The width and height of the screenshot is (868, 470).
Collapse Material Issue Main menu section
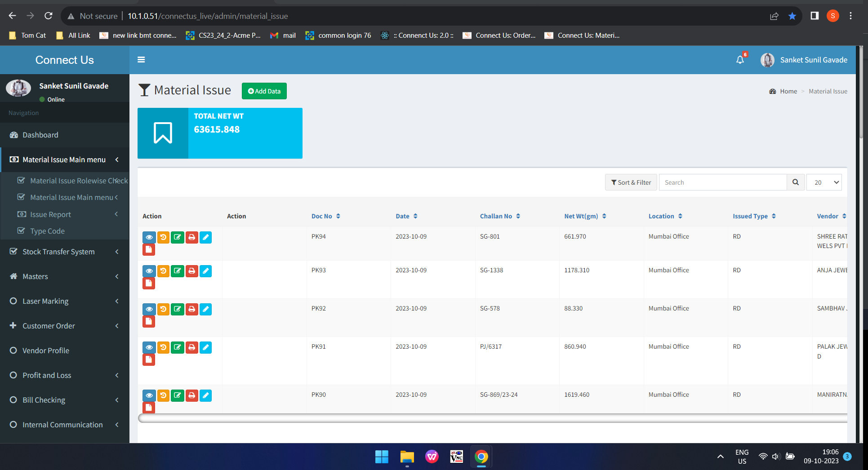pyautogui.click(x=65, y=160)
